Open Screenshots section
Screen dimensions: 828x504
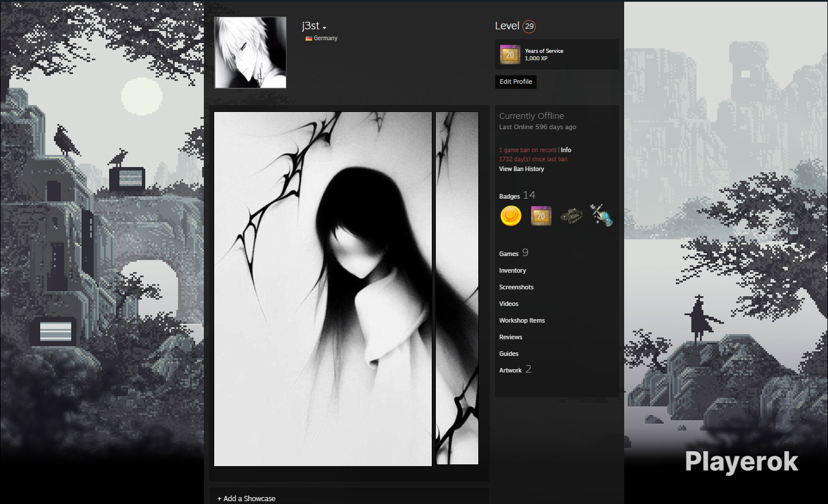[516, 287]
